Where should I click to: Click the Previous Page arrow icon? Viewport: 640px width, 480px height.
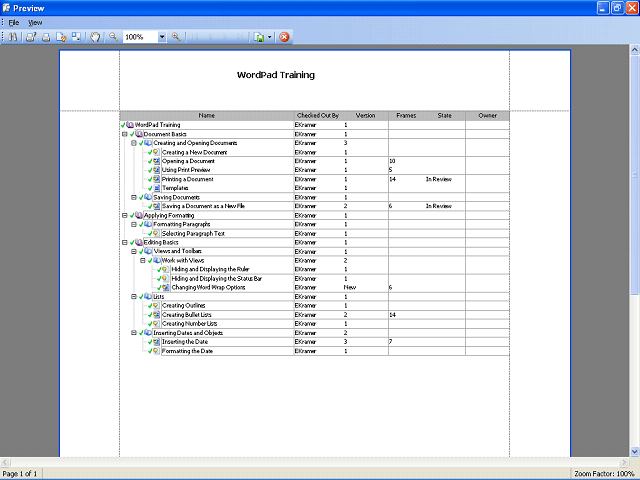[x=210, y=37]
